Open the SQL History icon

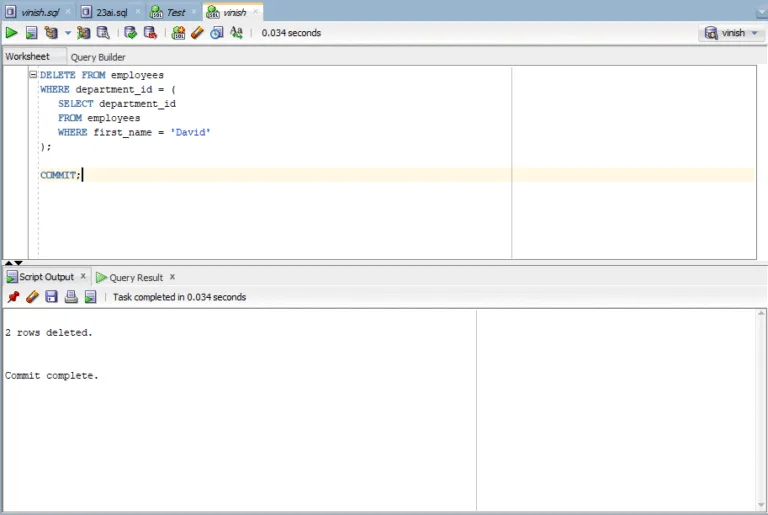(x=216, y=33)
